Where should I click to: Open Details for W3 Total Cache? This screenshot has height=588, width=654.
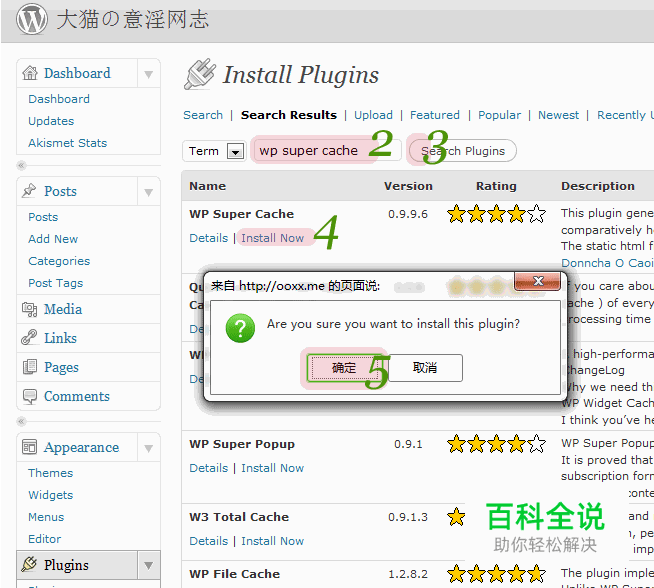[209, 541]
